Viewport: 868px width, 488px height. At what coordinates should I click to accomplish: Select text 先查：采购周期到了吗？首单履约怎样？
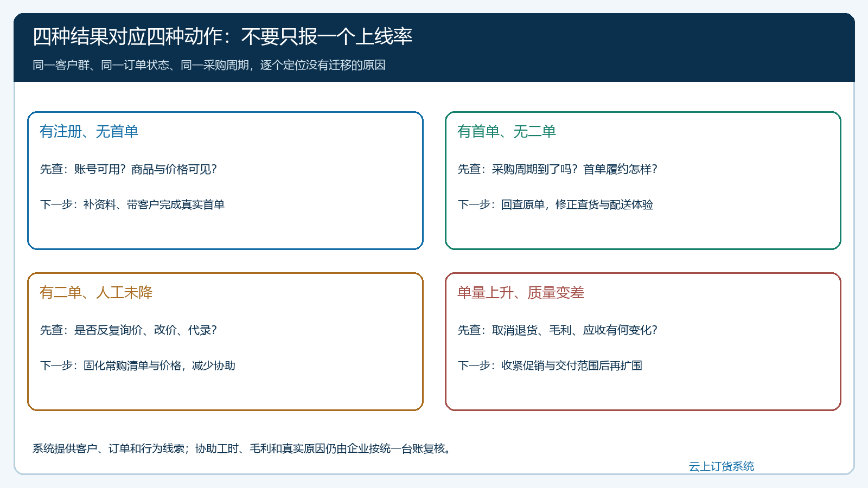tap(558, 169)
